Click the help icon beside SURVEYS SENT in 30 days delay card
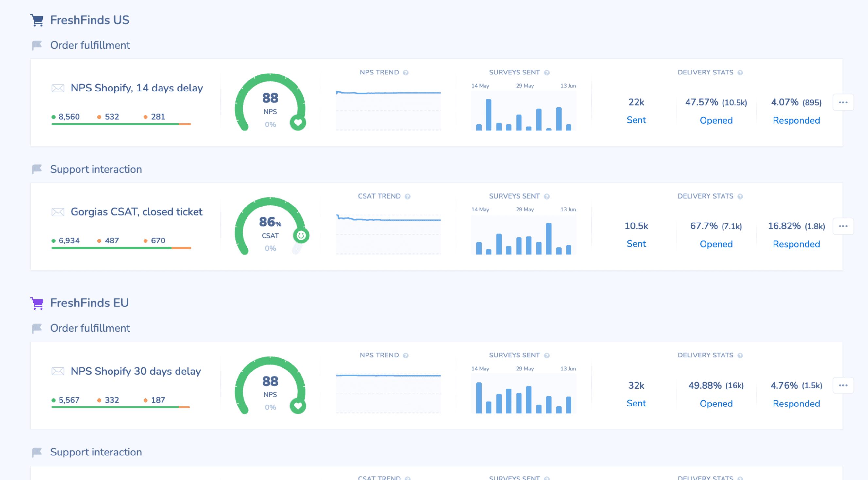This screenshot has width=868, height=480. pyautogui.click(x=547, y=356)
